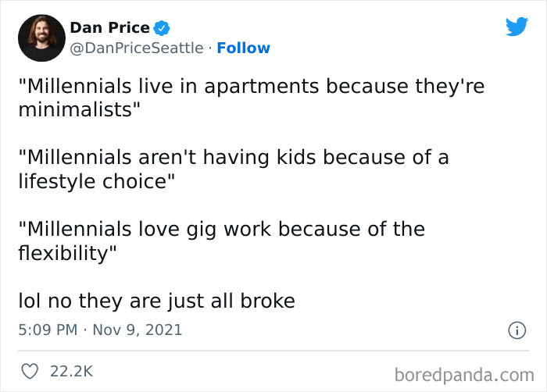Click the word "minimalists" in the tweet
Image resolution: width=547 pixels, height=392 pixels.
[78, 109]
